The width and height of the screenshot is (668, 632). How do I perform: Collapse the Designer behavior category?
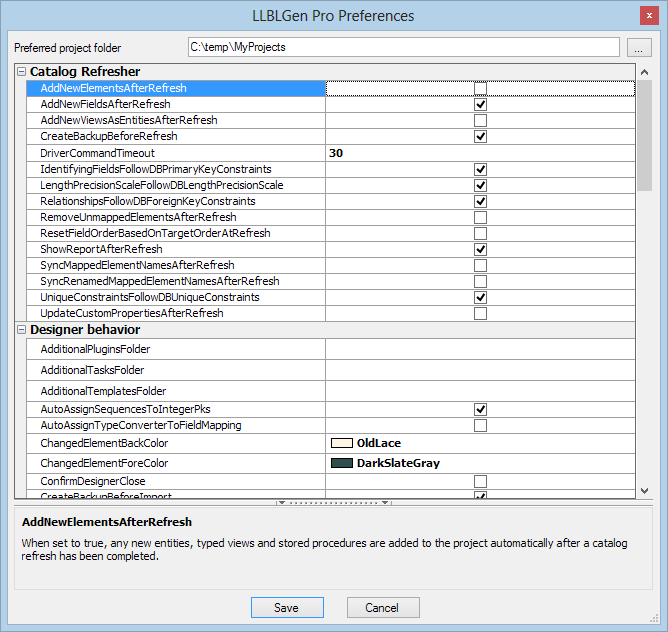point(21,330)
